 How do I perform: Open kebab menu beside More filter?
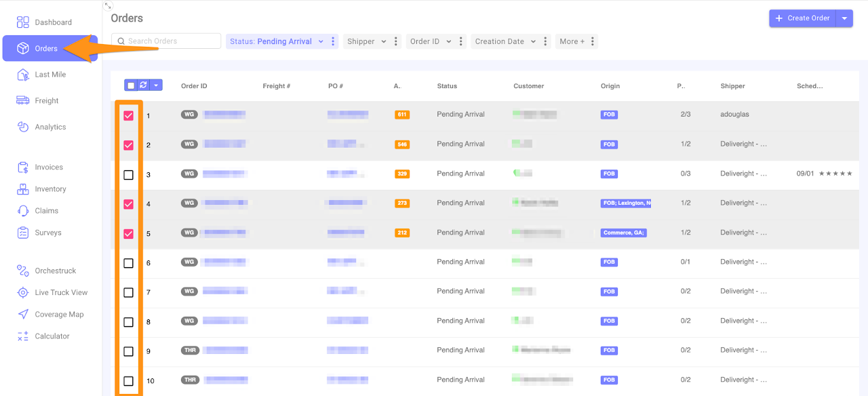coord(593,41)
